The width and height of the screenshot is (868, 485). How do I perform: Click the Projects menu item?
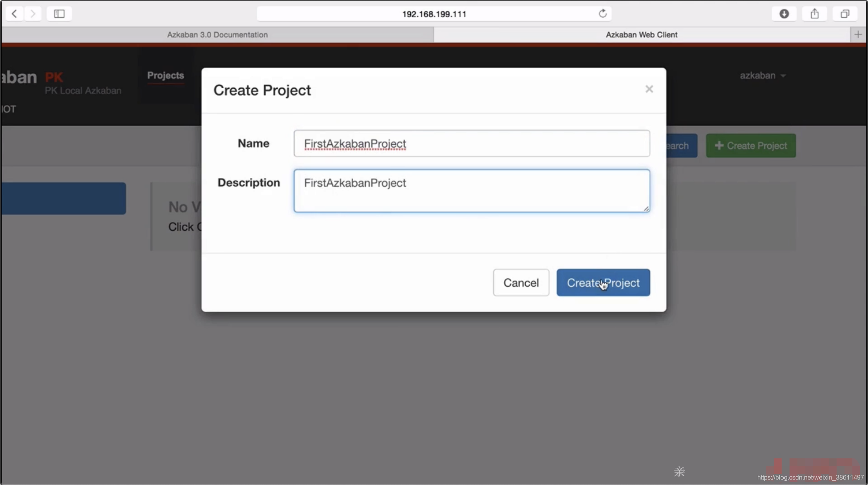pyautogui.click(x=166, y=75)
